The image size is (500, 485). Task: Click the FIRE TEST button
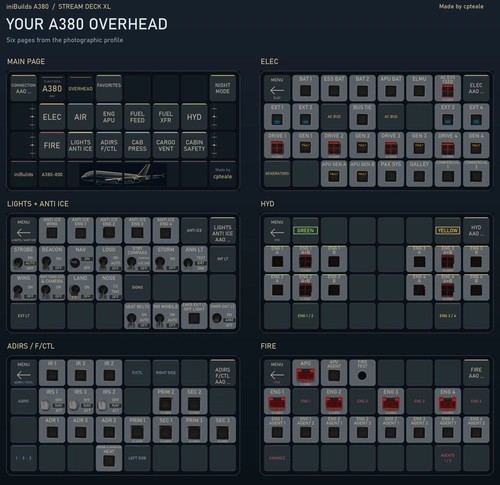point(362,373)
